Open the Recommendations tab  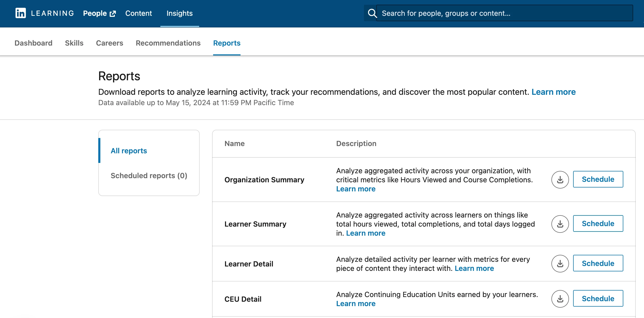pyautogui.click(x=168, y=43)
